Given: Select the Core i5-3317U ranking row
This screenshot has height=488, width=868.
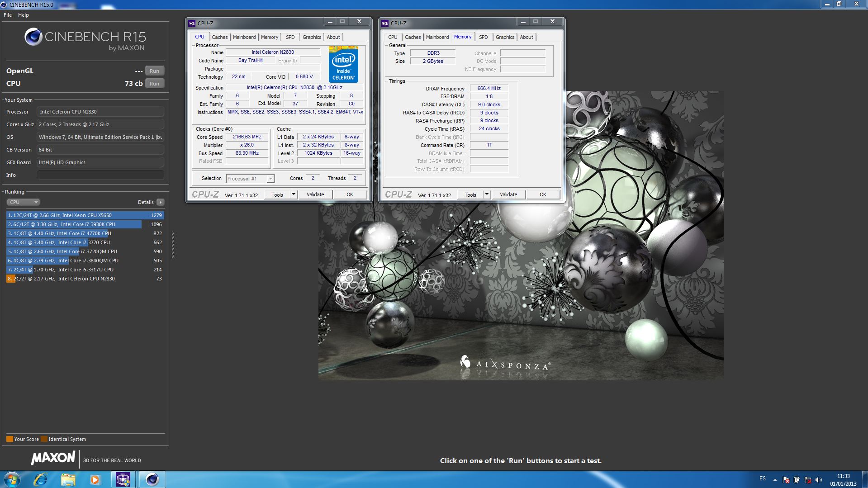Looking at the screenshot, I should pyautogui.click(x=85, y=270).
